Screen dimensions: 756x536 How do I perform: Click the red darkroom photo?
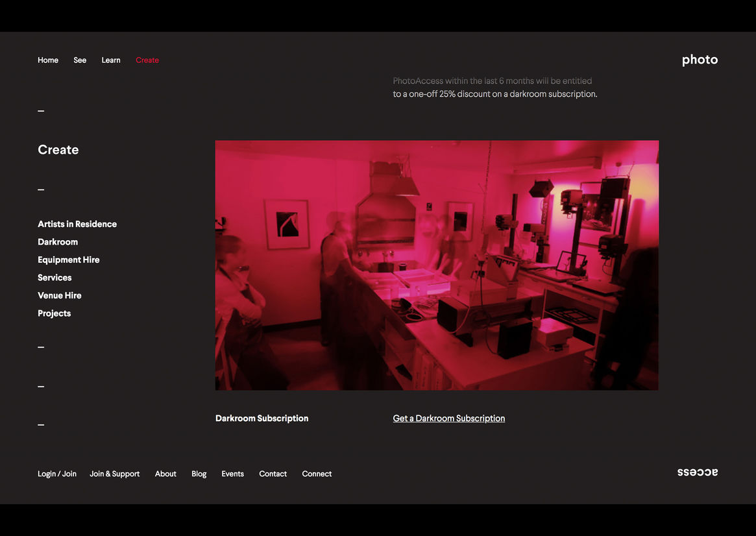point(437,265)
